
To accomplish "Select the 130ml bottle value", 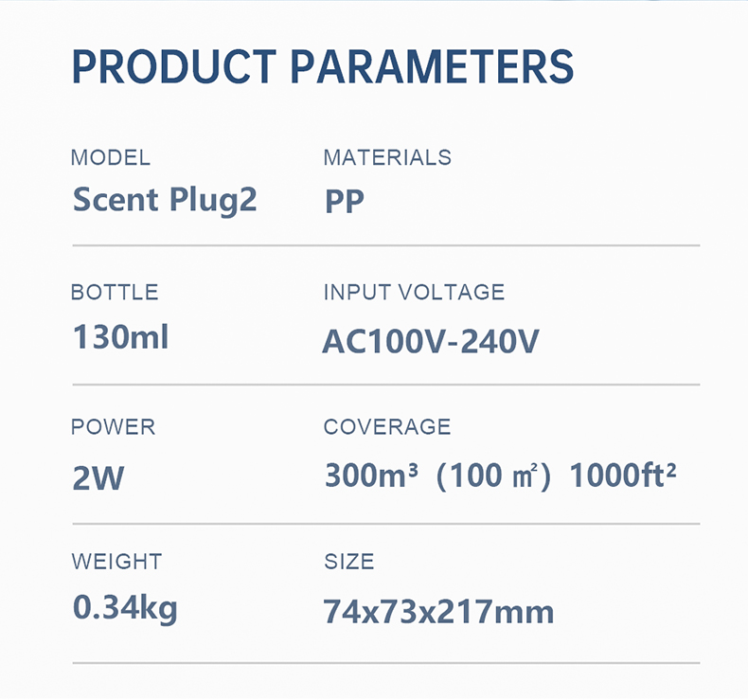I will pos(120,335).
